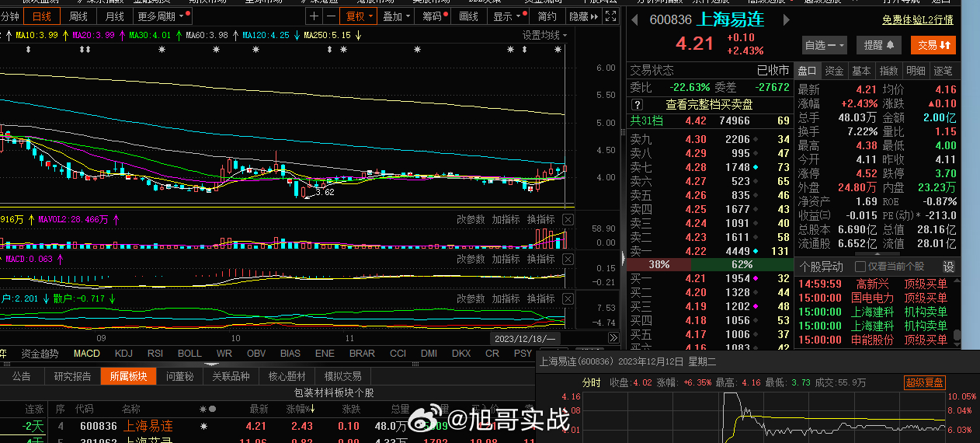980x443 pixels.
Task: Open the 资金 tab
Action: pyautogui.click(x=834, y=71)
